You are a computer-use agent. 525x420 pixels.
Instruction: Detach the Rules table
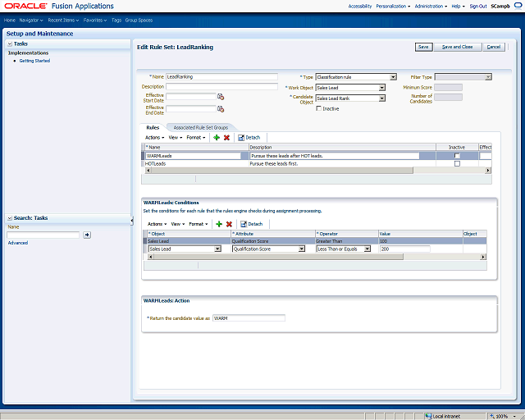[249, 138]
